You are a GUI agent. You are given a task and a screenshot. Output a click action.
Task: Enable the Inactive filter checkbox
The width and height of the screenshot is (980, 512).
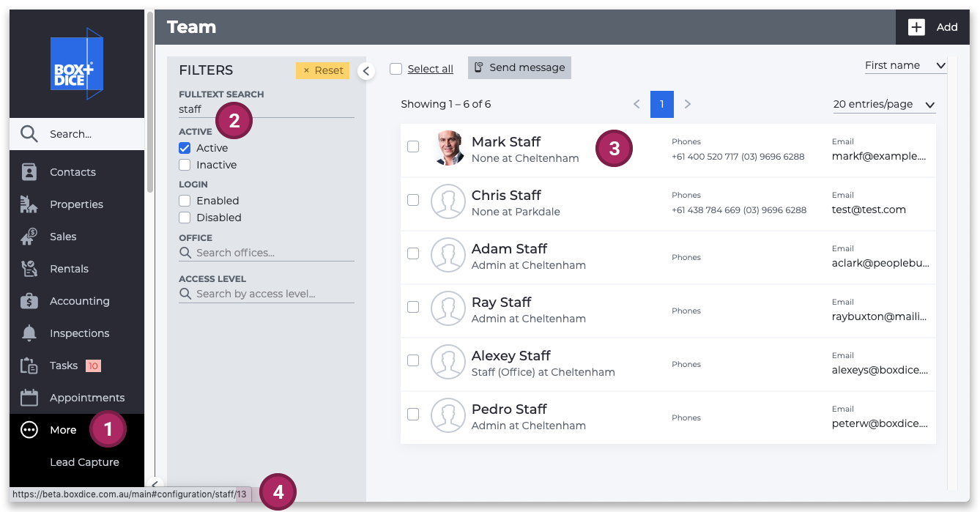point(185,165)
